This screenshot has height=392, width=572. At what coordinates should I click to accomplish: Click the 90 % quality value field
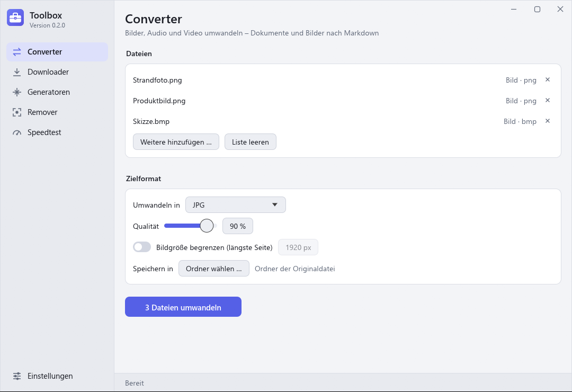click(238, 226)
